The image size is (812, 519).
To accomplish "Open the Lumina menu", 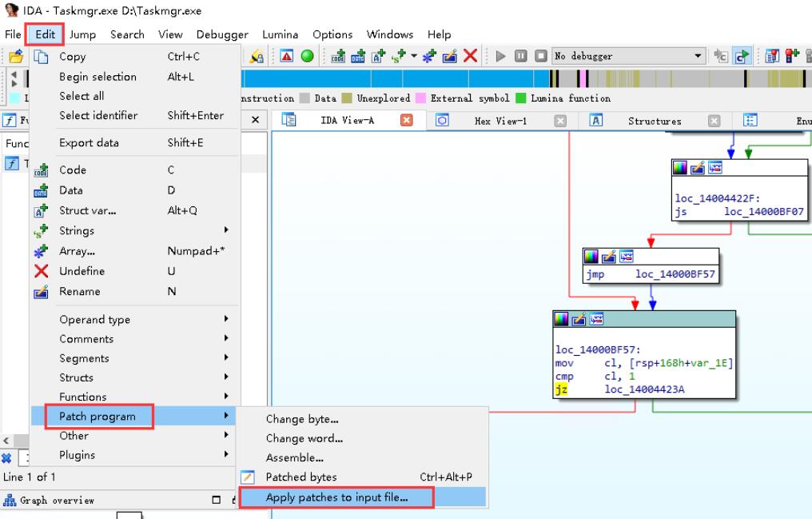I will [x=280, y=34].
